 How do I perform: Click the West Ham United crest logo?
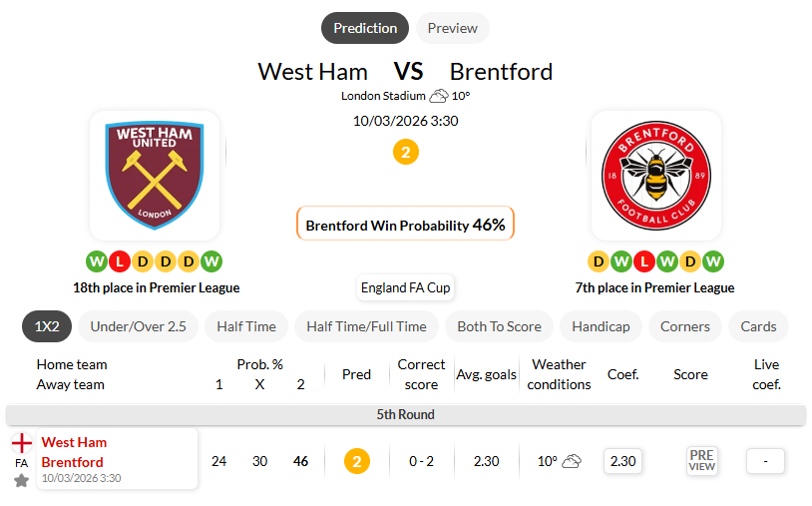pos(155,175)
